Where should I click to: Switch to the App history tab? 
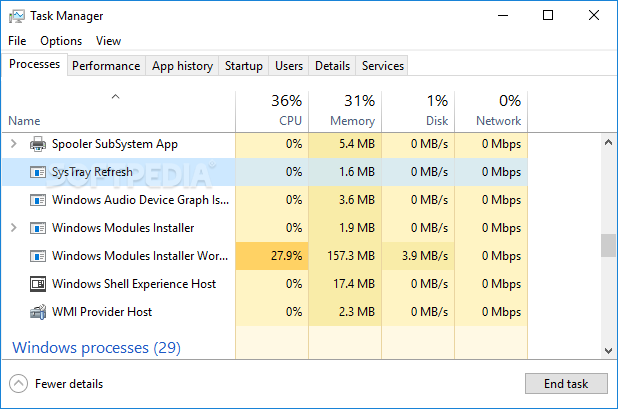[x=182, y=66]
